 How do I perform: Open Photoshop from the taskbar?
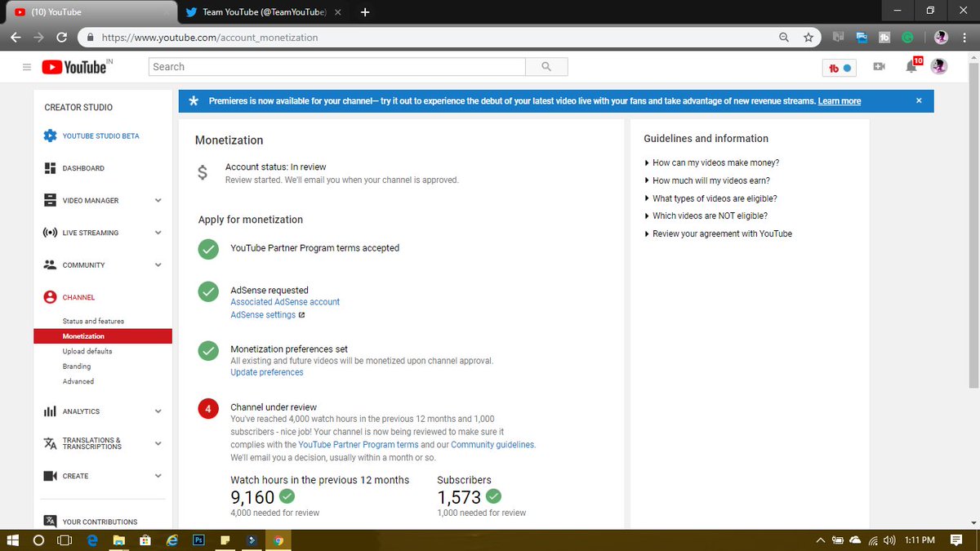[198, 540]
